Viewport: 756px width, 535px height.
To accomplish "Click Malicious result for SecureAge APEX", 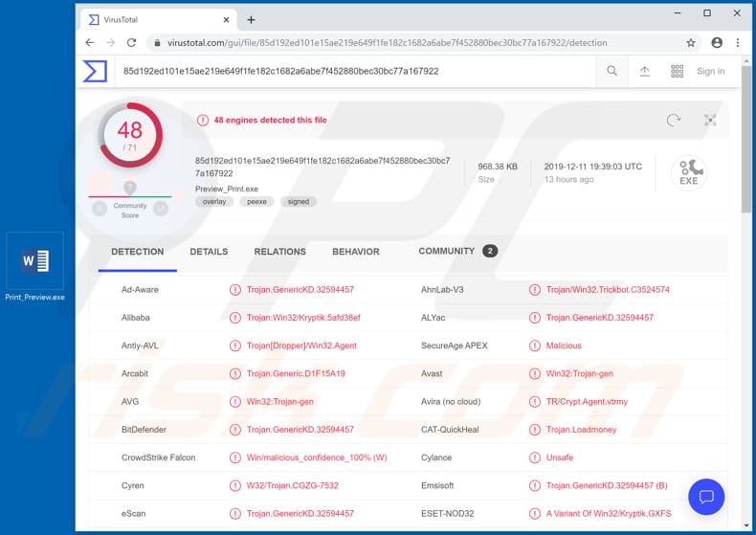I will click(x=564, y=346).
